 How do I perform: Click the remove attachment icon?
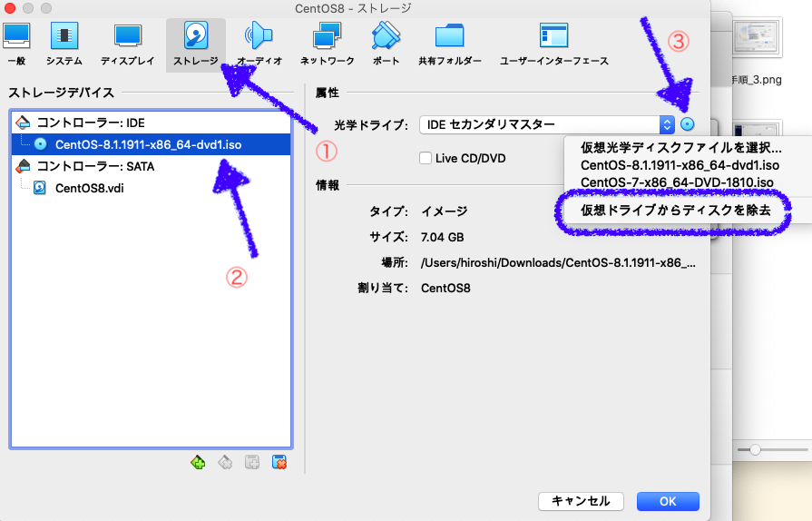point(279,462)
